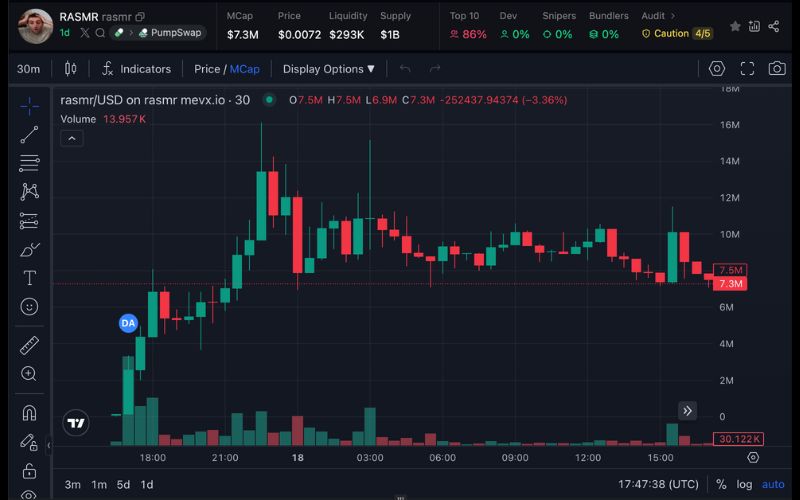
Task: Select the brush drawing tool
Action: click(30, 249)
